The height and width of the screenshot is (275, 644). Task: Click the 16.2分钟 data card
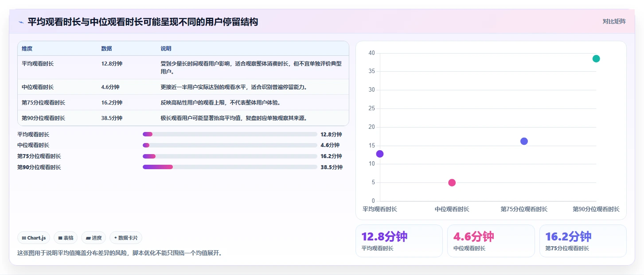[583, 241]
